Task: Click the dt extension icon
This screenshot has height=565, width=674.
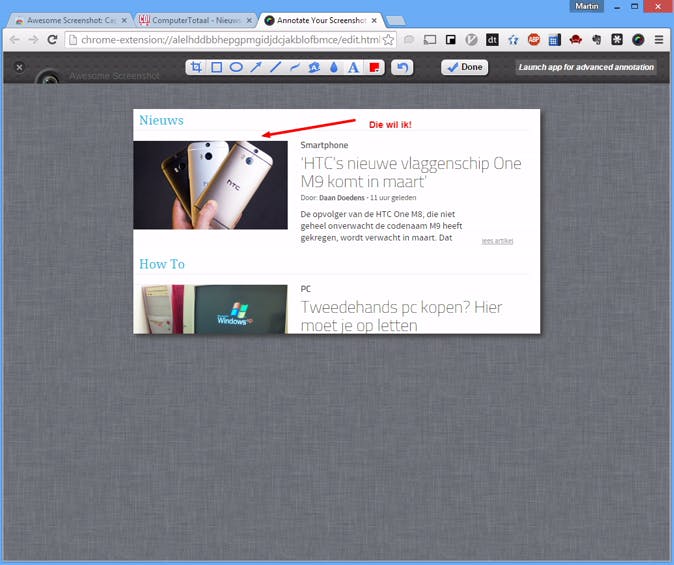Action: tap(492, 40)
